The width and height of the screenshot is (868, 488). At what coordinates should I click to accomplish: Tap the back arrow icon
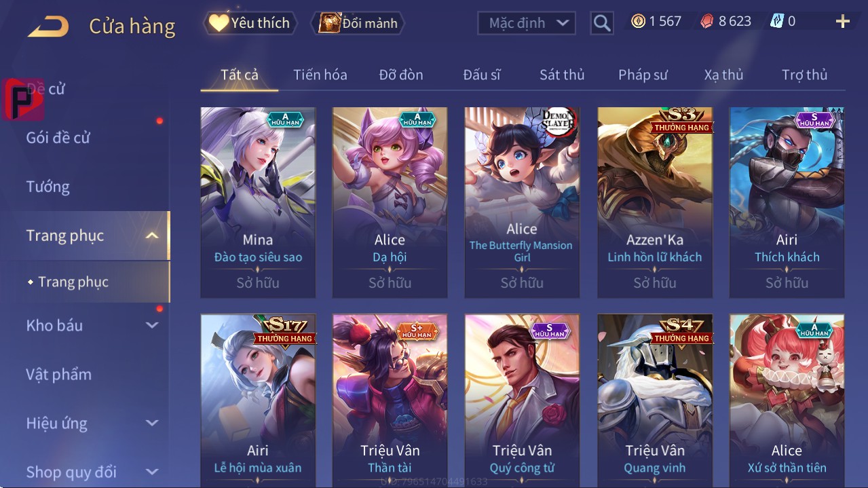point(48,26)
